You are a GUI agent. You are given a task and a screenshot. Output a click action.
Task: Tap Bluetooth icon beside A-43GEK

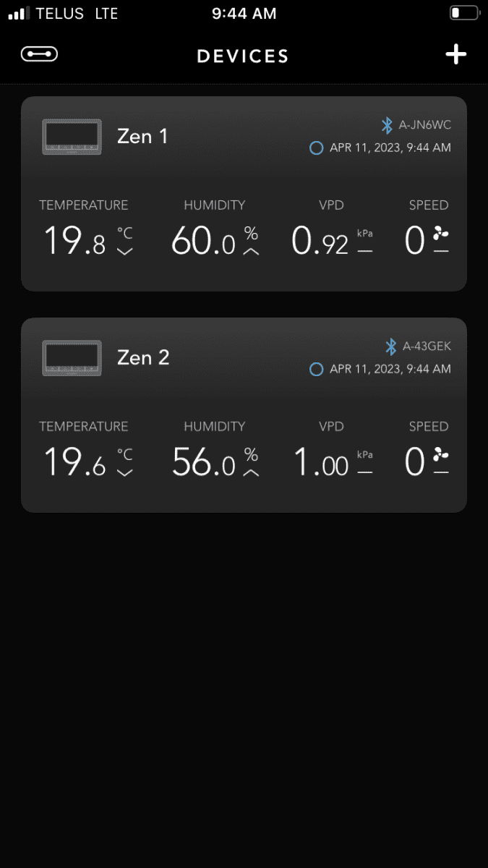coord(391,346)
